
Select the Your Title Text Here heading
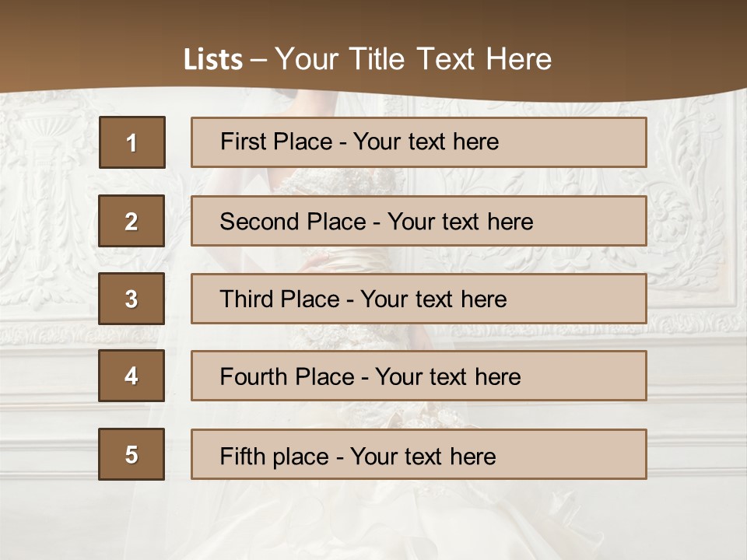click(413, 59)
